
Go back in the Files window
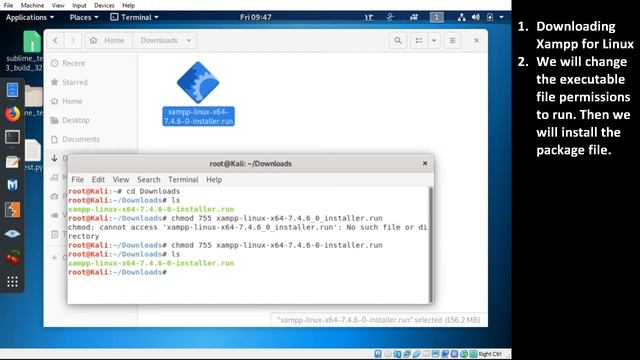[56, 40]
